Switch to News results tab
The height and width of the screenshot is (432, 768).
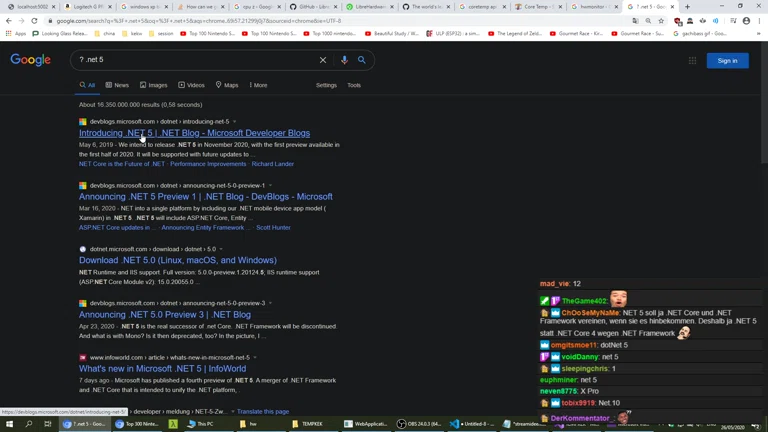[x=117, y=85]
